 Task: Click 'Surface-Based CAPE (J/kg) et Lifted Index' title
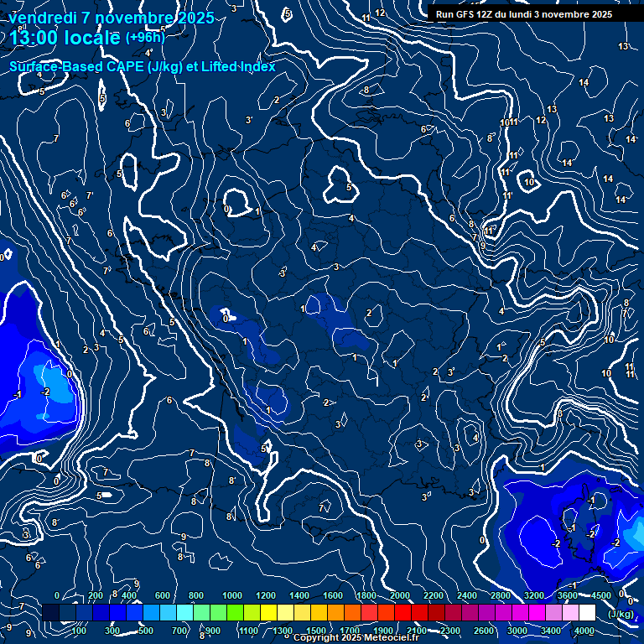(142, 66)
